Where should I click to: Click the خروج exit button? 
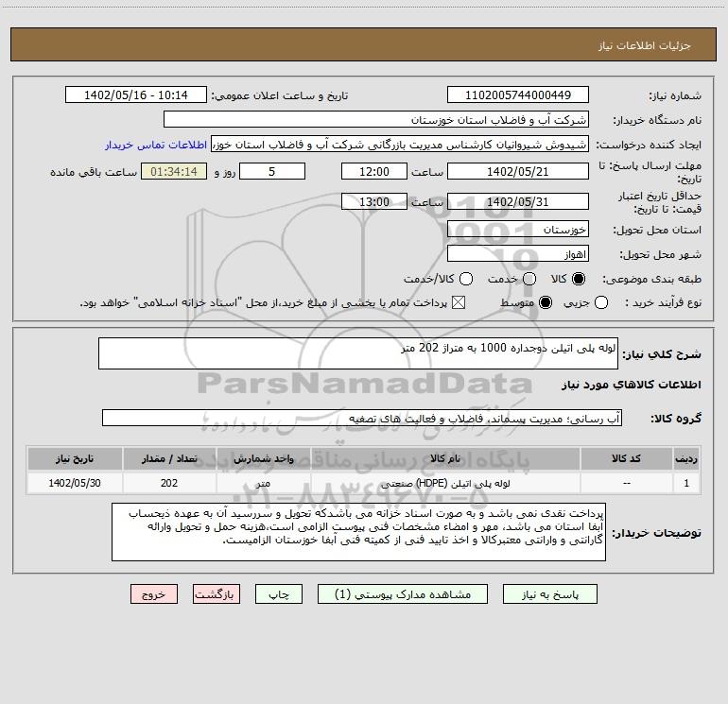[154, 594]
